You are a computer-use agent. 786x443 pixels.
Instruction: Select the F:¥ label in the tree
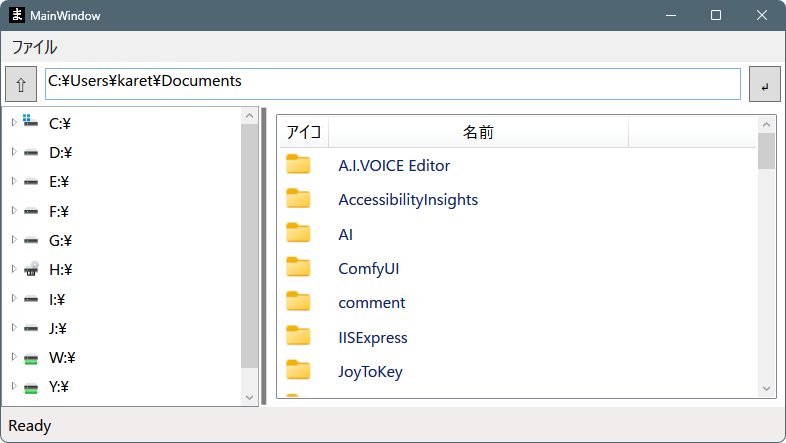pyautogui.click(x=59, y=211)
